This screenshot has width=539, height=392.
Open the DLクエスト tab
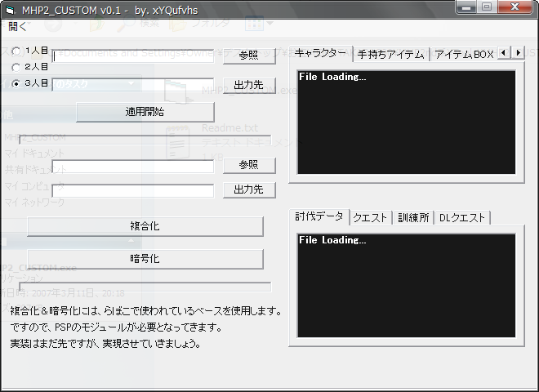pos(461,218)
